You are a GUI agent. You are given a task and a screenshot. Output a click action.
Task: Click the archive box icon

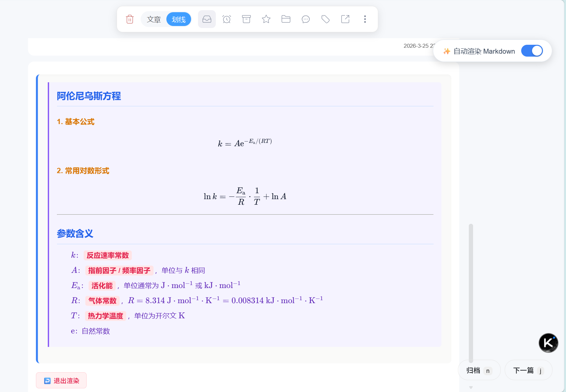(x=246, y=19)
